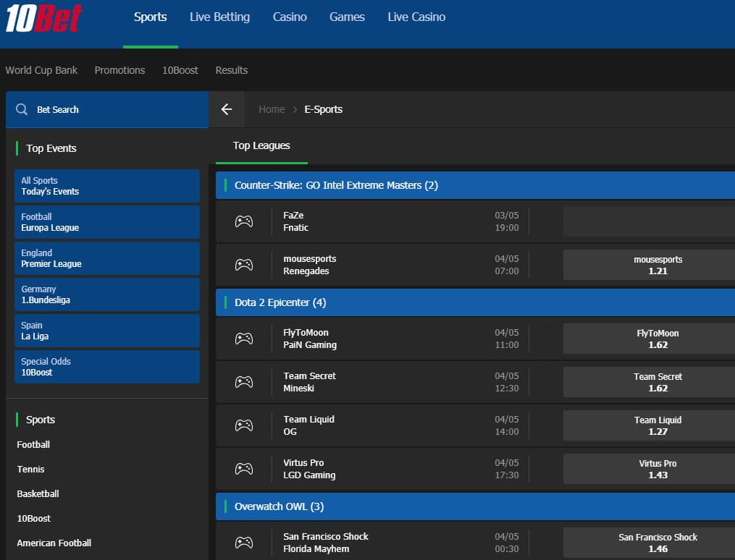Click the 10Bet logo
The height and width of the screenshot is (560, 735).
[44, 18]
